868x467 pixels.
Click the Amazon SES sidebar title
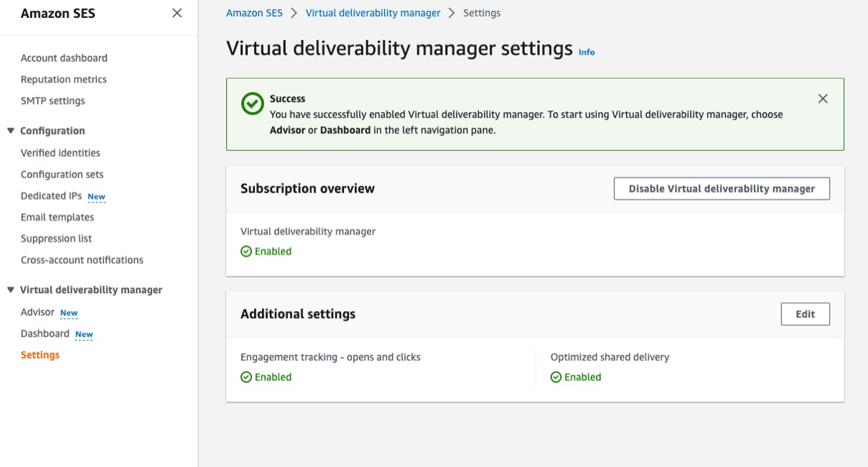(x=58, y=14)
